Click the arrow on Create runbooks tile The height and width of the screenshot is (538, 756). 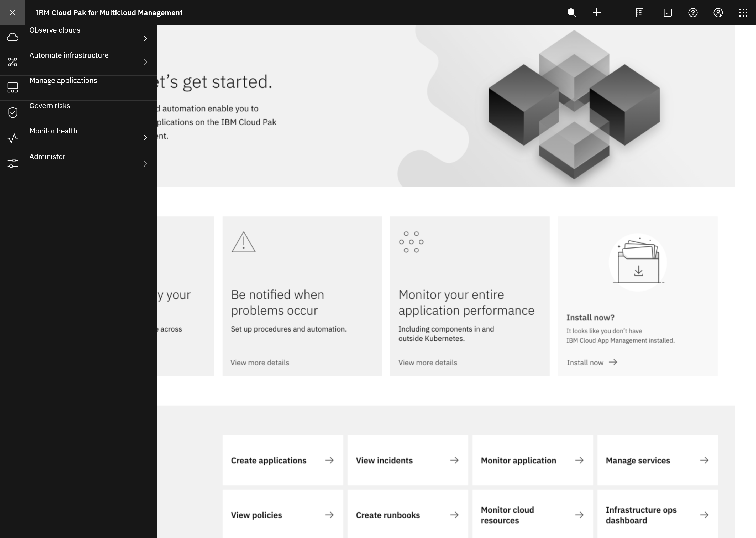[x=454, y=515]
